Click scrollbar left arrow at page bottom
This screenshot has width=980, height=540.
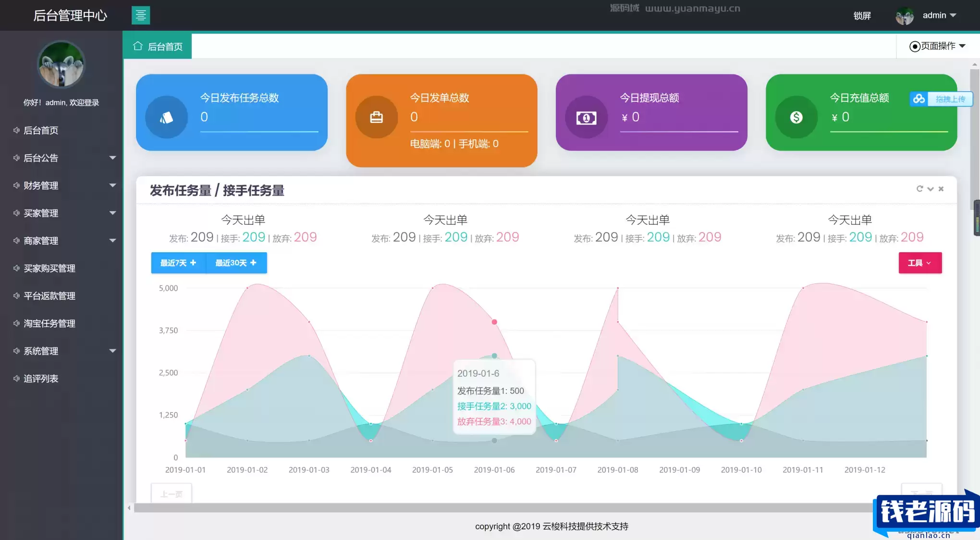point(129,508)
